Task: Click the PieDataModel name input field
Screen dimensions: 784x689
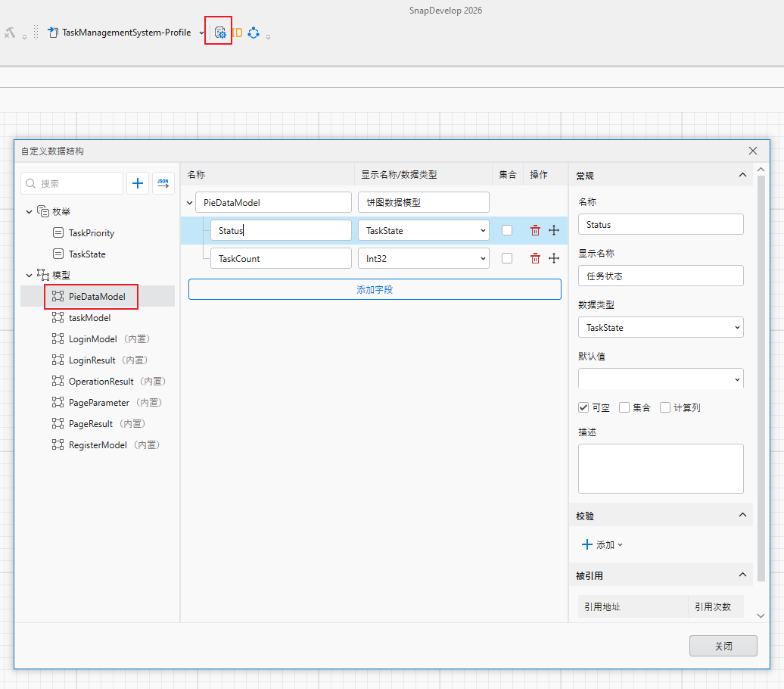Action: point(273,203)
